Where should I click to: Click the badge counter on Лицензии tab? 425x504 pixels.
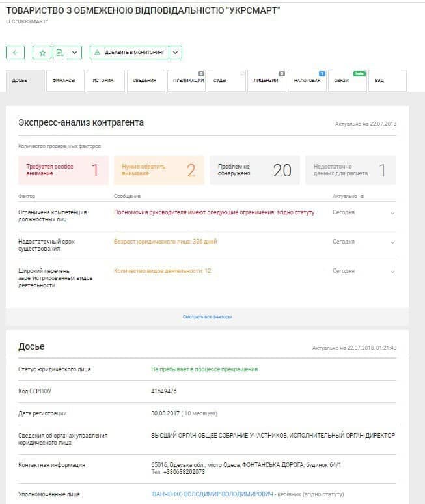(282, 74)
